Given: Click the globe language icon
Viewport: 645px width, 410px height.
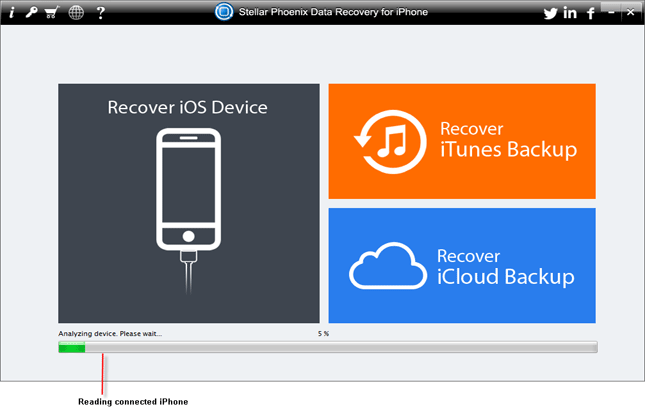Looking at the screenshot, I should (76, 13).
